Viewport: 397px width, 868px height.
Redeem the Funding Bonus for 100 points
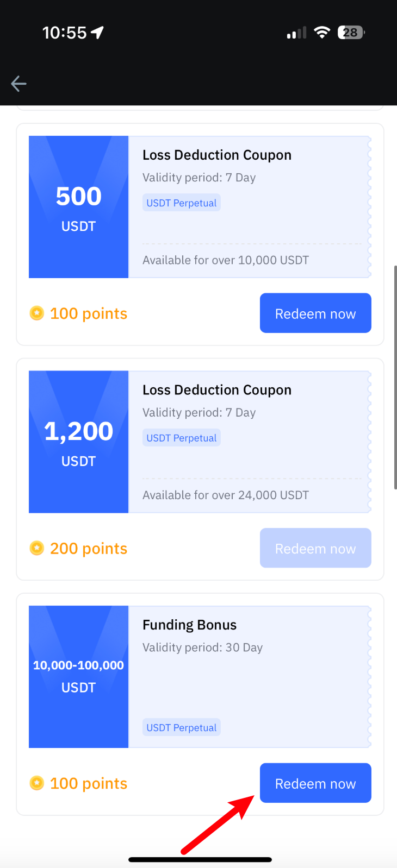click(x=315, y=783)
